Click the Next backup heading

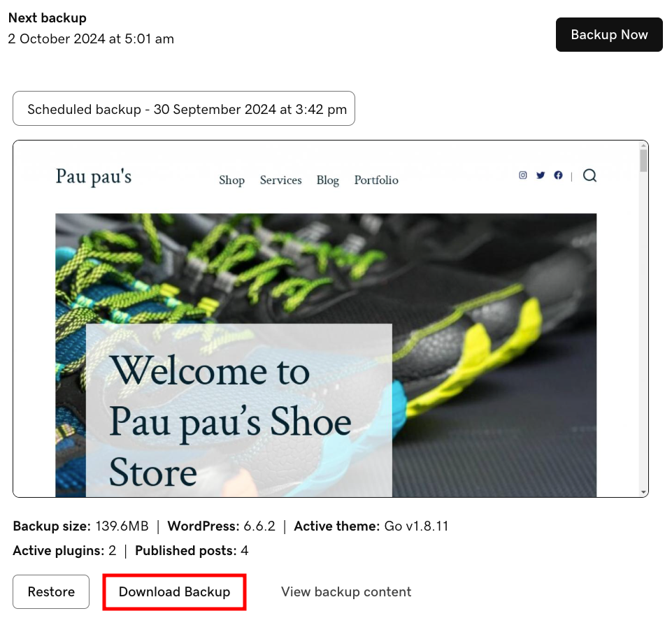point(47,18)
